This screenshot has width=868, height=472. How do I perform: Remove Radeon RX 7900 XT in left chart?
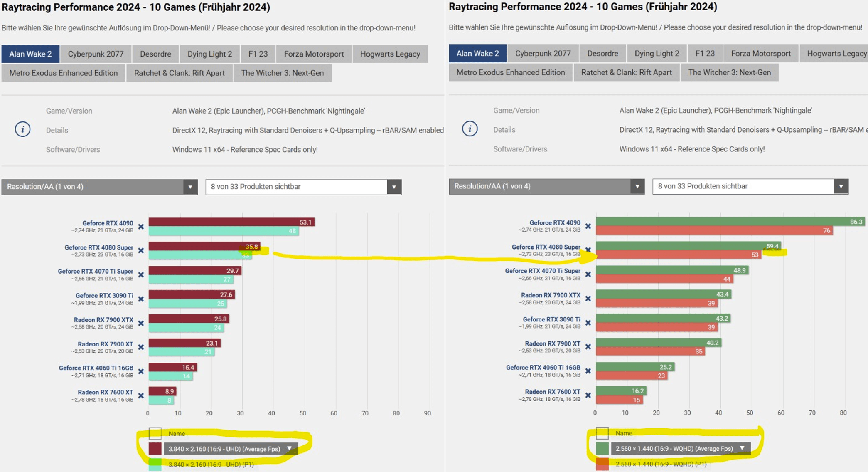tap(141, 347)
